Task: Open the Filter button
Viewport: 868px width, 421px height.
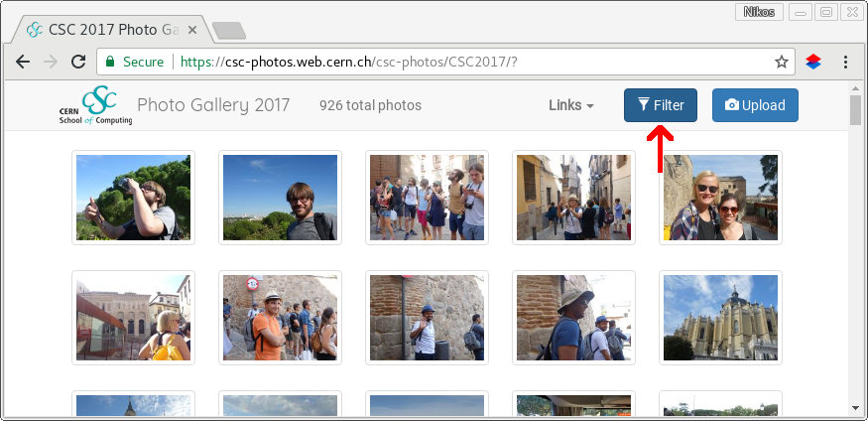Action: pyautogui.click(x=661, y=105)
